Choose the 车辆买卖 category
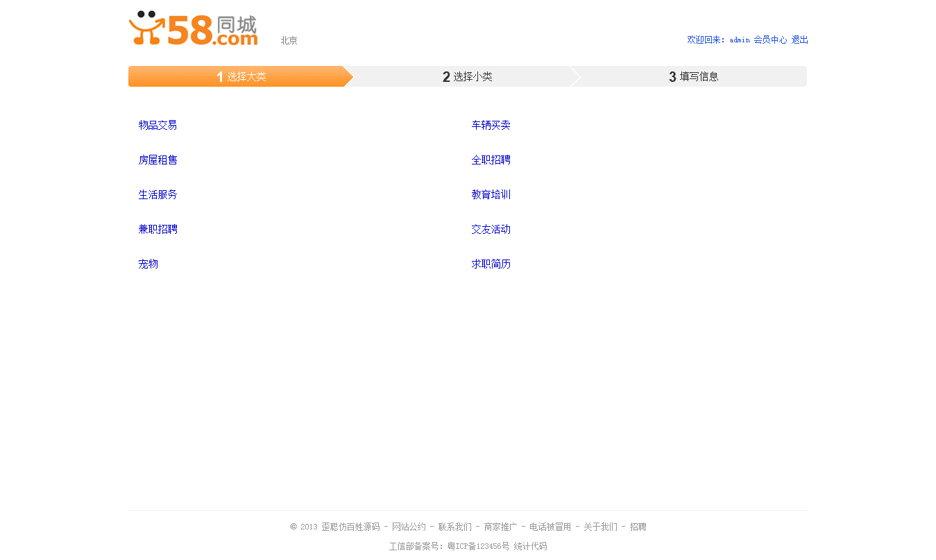The width and height of the screenshot is (936, 560). click(491, 125)
